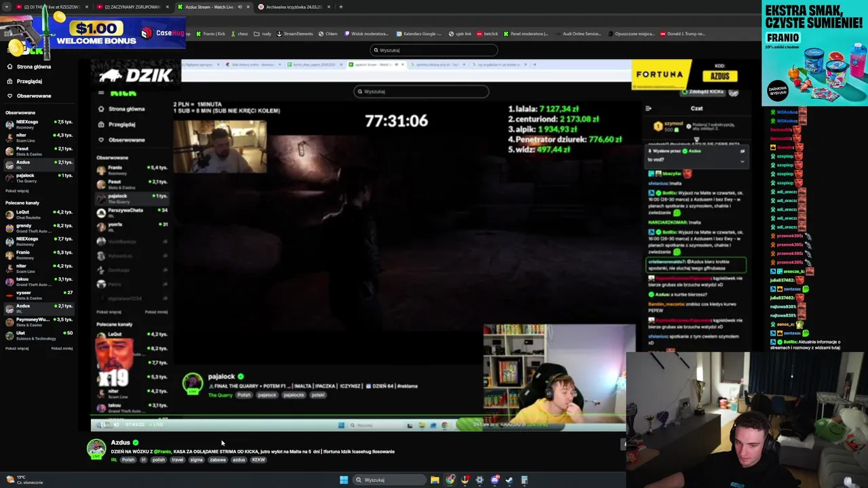Select the zabawa tag
The width and height of the screenshot is (868, 488).
[218, 460]
